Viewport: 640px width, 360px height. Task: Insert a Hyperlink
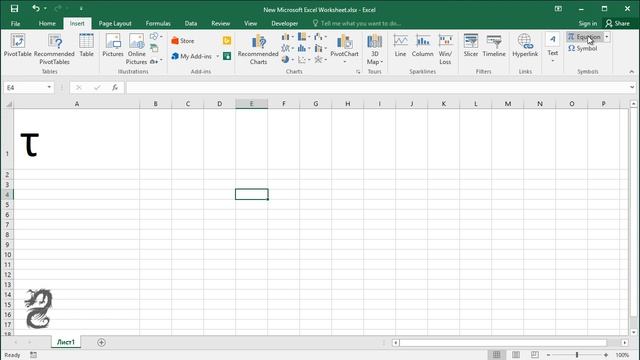pyautogui.click(x=525, y=45)
